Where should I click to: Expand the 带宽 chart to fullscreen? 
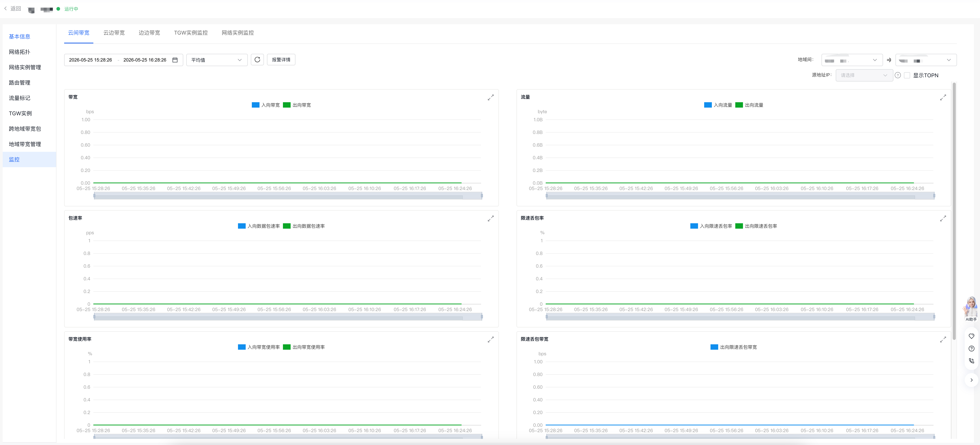pos(491,97)
